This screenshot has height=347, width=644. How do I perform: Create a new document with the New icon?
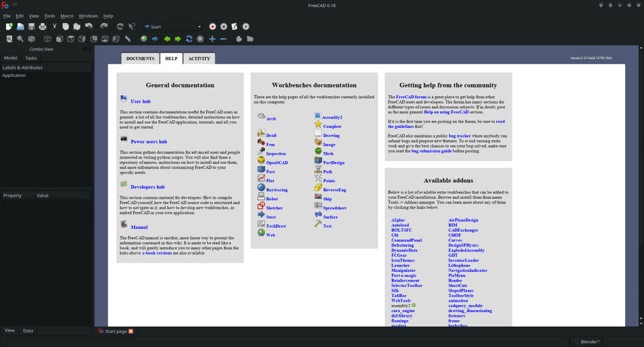coord(9,26)
